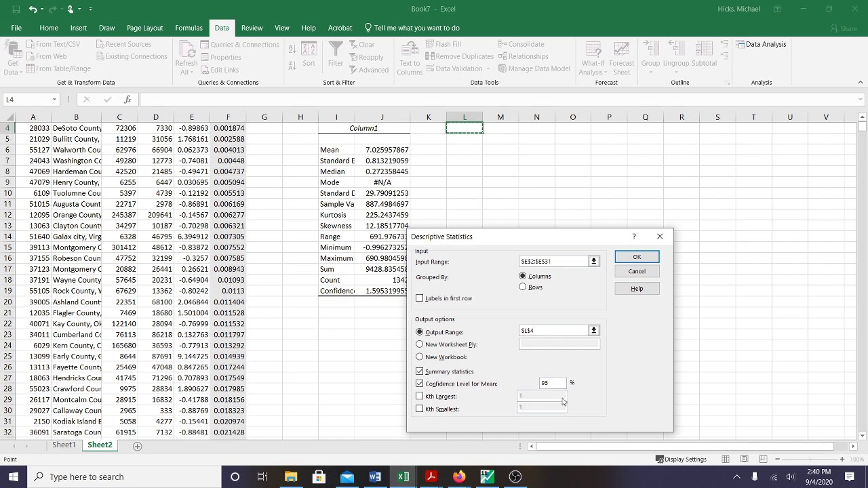
Task: Click the Insert Function fx icon
Action: [x=127, y=100]
